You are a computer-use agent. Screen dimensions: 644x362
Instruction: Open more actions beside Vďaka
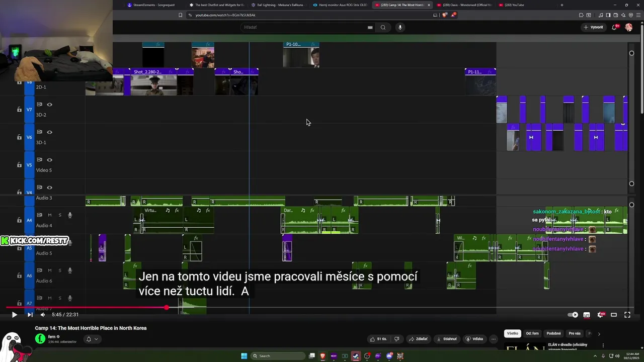(494, 339)
